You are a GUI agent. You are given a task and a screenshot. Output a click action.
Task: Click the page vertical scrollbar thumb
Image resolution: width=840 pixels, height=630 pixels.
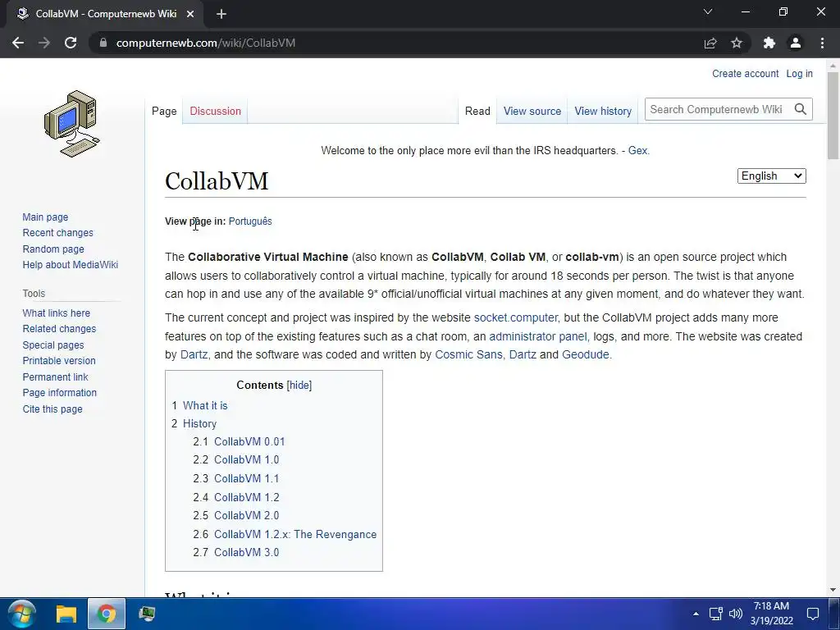coord(833,115)
